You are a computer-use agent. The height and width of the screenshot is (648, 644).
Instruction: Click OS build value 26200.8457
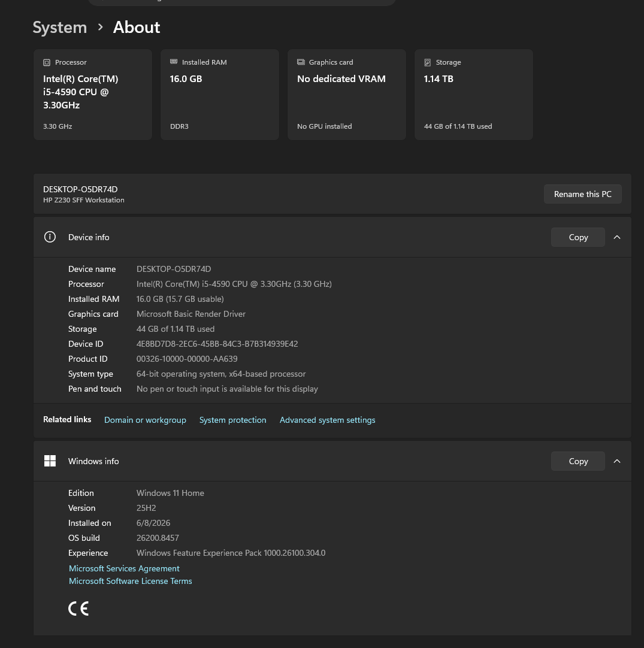158,538
